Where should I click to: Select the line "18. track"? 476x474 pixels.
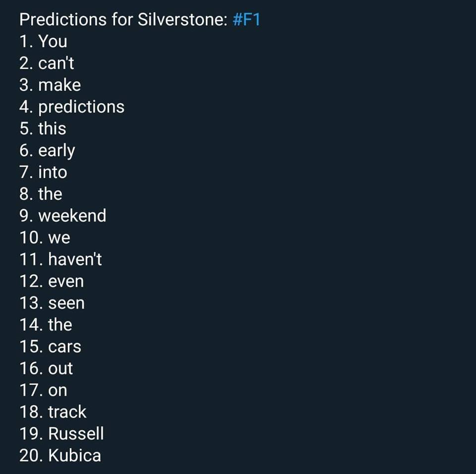point(53,413)
